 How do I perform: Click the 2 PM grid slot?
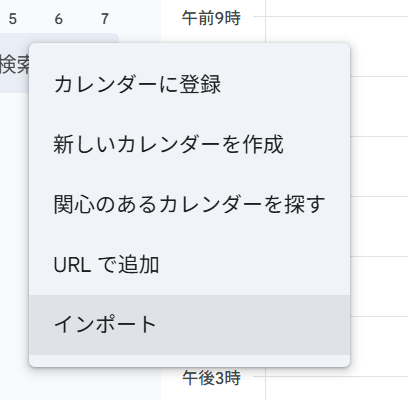pos(379,346)
